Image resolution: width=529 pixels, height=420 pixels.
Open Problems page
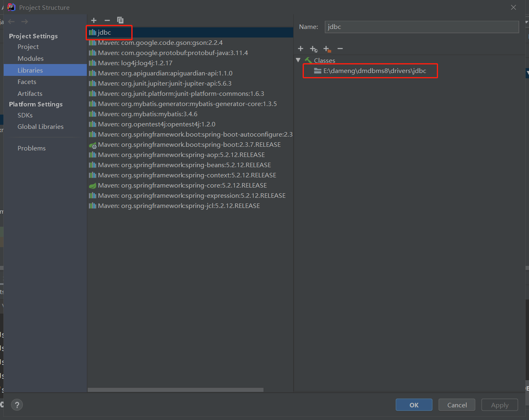tap(31, 148)
